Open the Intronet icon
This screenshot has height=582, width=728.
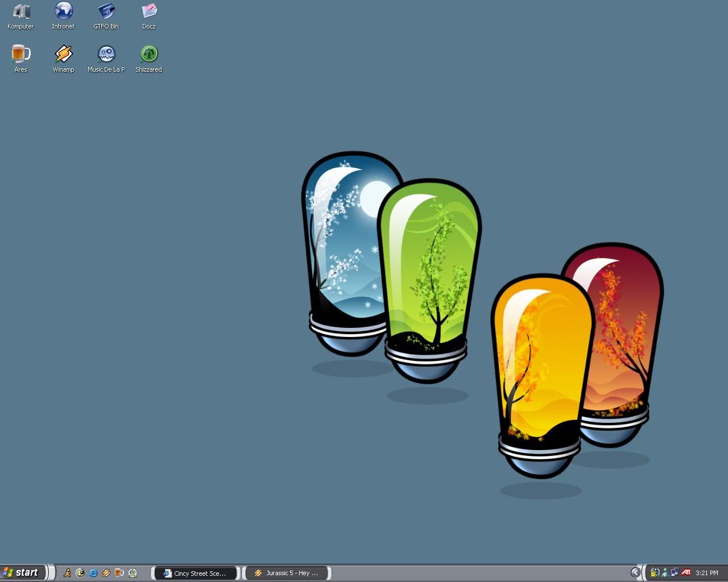click(x=63, y=11)
